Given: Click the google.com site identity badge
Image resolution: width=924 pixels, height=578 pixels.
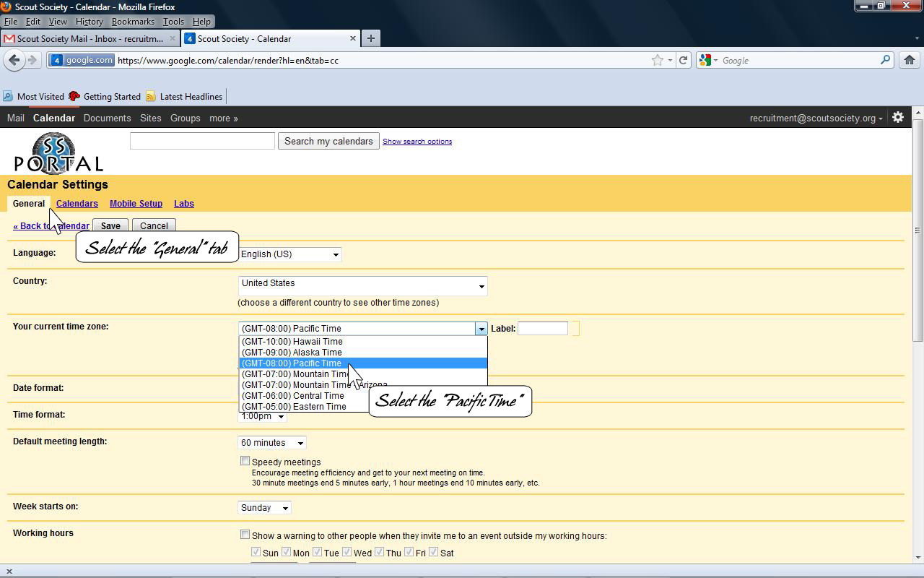Looking at the screenshot, I should (x=82, y=60).
